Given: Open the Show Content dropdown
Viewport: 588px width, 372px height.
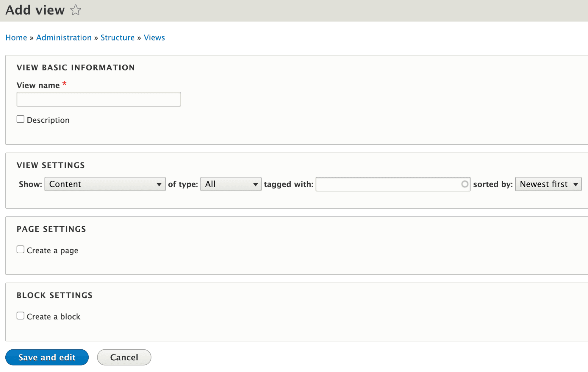Looking at the screenshot, I should point(105,184).
